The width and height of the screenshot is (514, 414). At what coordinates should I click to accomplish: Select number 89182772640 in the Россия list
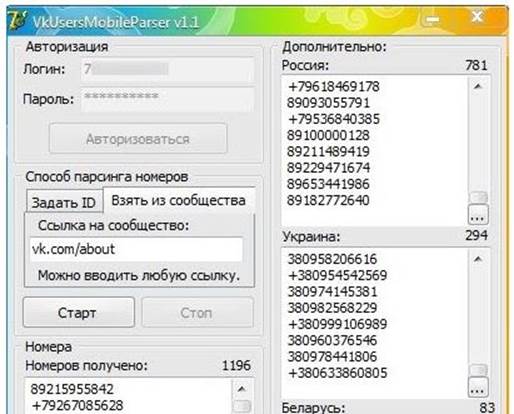[328, 200]
